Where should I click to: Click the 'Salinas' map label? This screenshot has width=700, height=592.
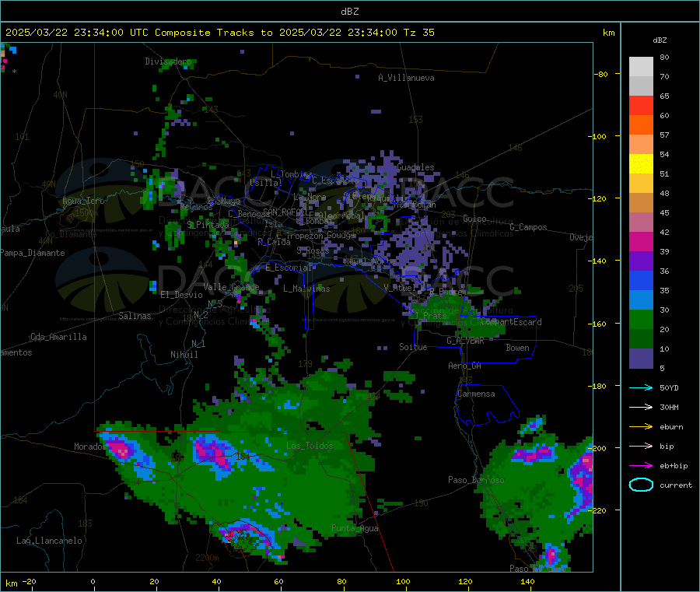[135, 316]
